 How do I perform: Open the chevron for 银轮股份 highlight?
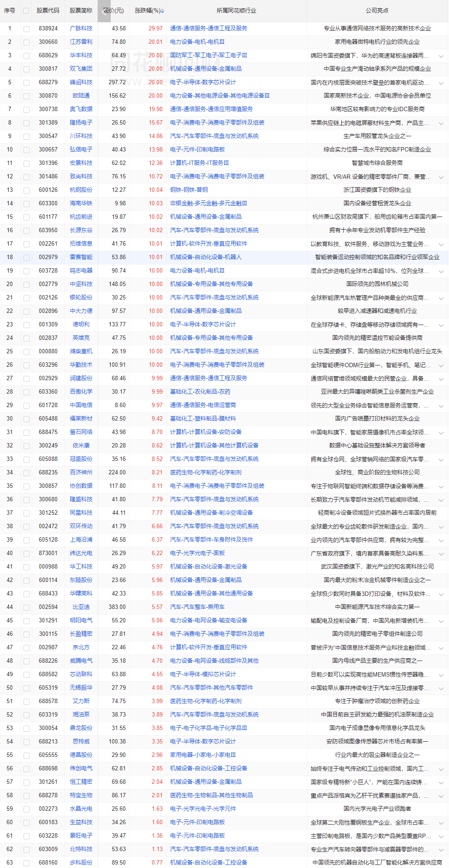tap(441, 298)
